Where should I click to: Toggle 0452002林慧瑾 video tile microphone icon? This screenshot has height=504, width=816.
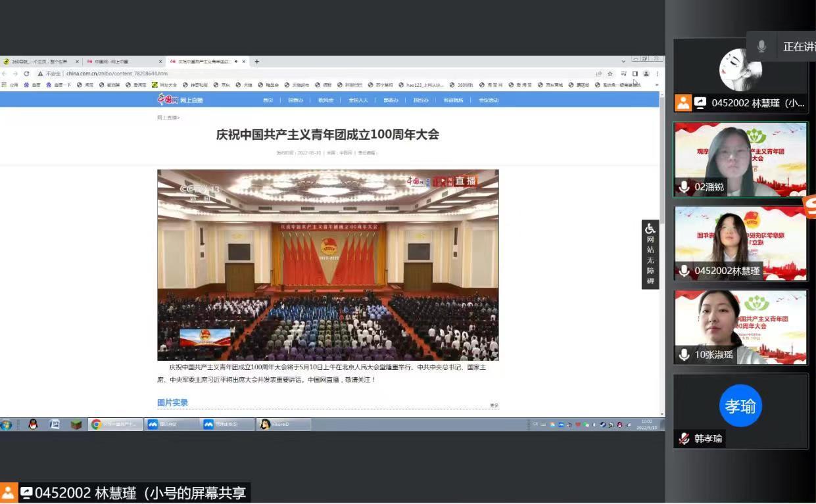pos(684,271)
